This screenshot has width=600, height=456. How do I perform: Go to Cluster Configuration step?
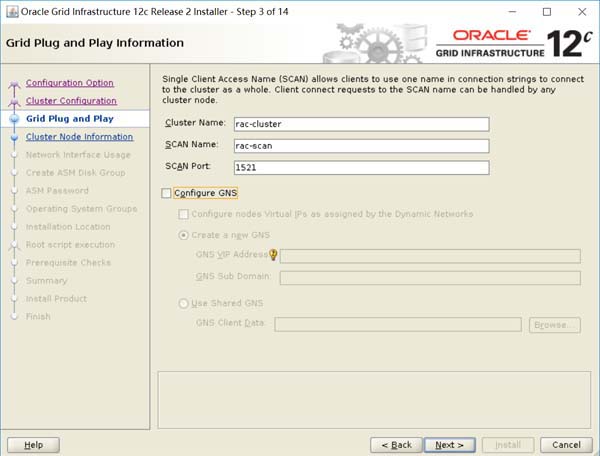tap(71, 101)
